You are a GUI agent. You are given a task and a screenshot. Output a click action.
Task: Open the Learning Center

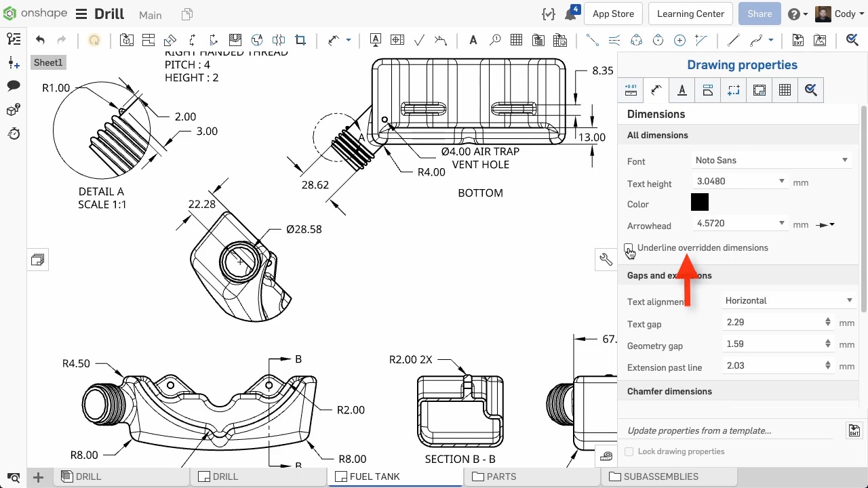click(x=690, y=14)
